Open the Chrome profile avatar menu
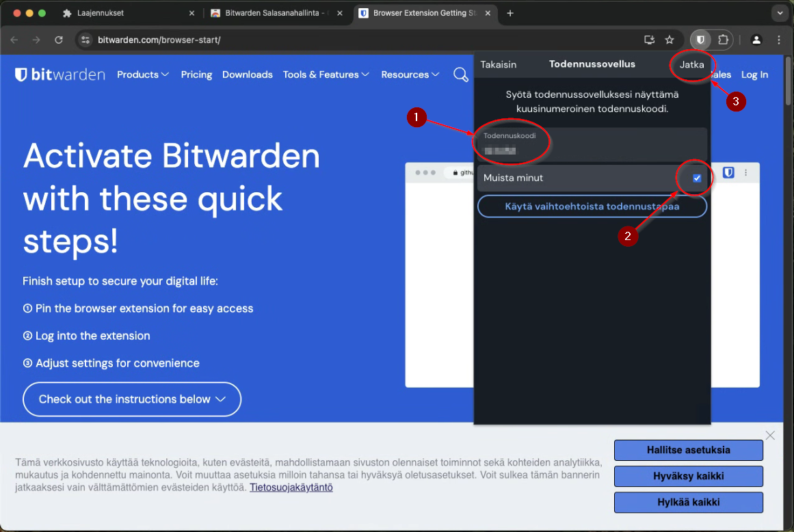Viewport: 794px width, 532px height. pos(756,40)
